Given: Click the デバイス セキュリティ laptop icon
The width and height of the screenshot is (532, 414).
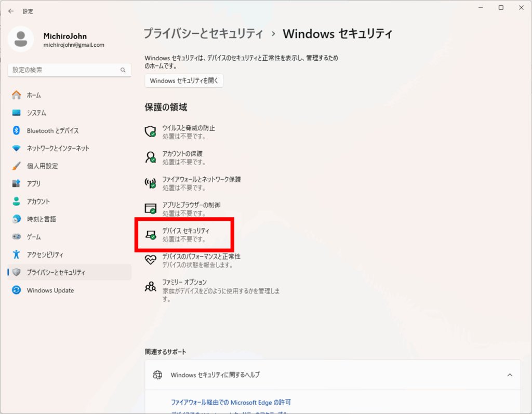Looking at the screenshot, I should click(150, 234).
